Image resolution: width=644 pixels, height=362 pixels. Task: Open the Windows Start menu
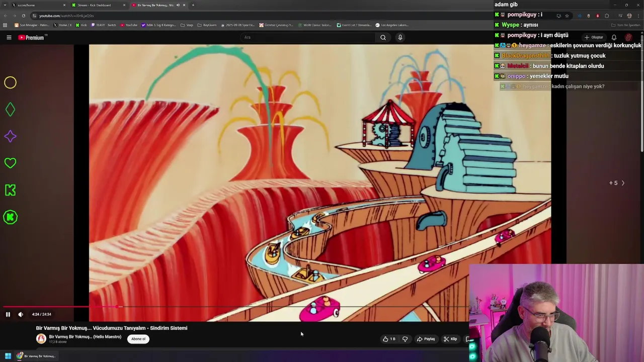tap(8, 356)
